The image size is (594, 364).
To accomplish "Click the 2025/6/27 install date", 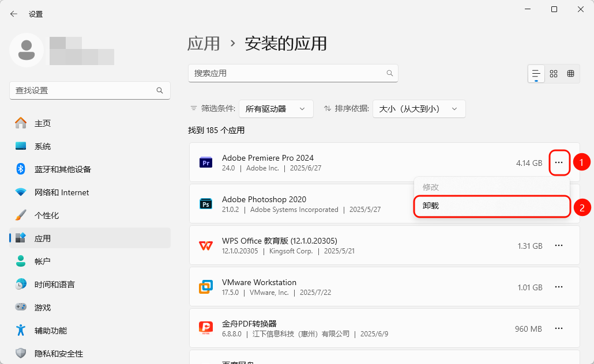I will [306, 168].
